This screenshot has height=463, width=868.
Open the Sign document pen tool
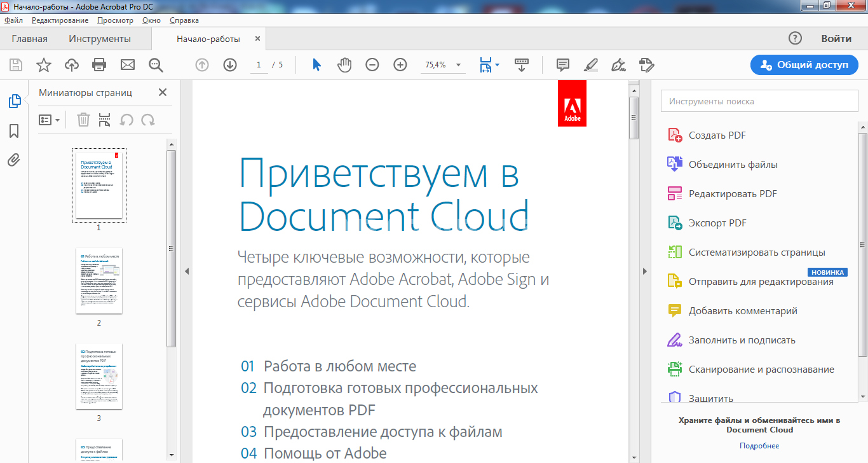[x=618, y=65]
